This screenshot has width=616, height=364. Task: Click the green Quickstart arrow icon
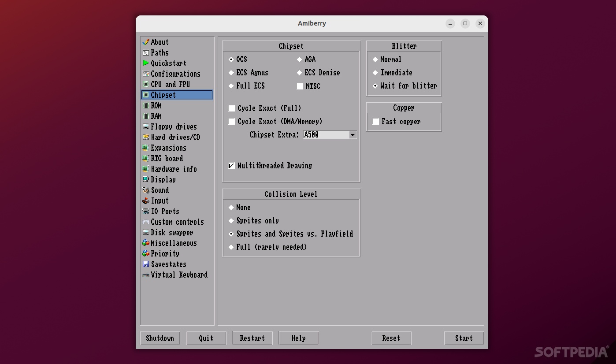(146, 63)
